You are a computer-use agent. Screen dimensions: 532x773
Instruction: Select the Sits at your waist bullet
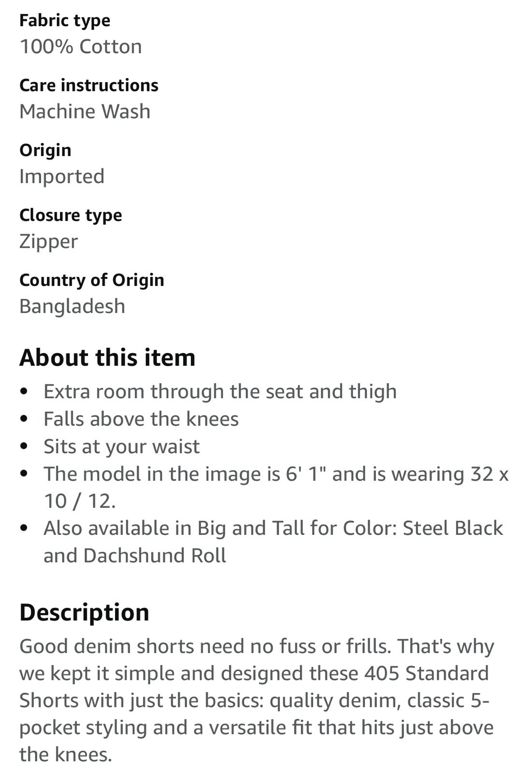[121, 446]
